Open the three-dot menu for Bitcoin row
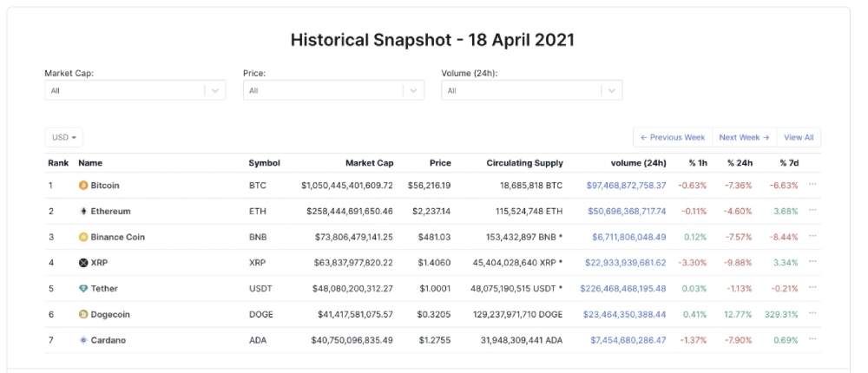Screen dimensions: 868x373 coord(812,185)
